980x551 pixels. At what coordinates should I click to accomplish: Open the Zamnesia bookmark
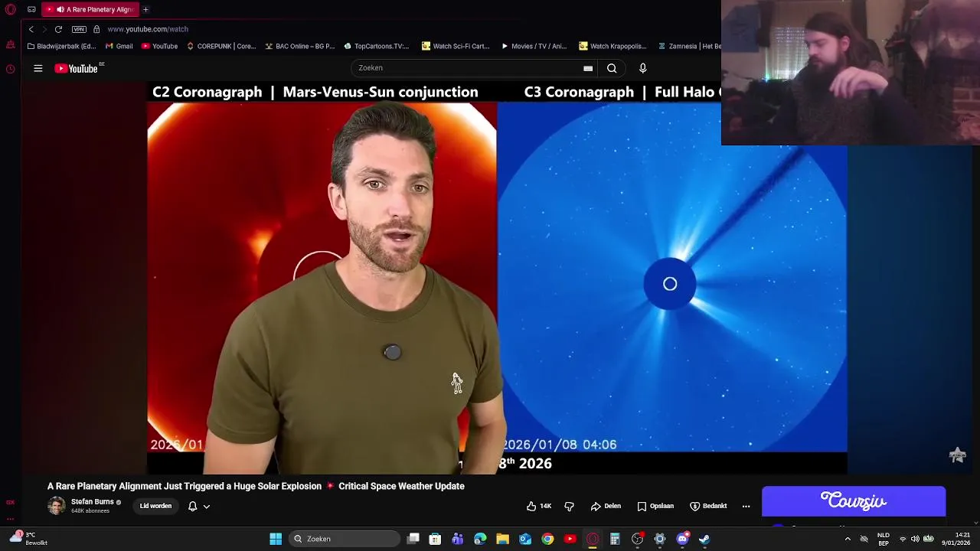tap(689, 46)
